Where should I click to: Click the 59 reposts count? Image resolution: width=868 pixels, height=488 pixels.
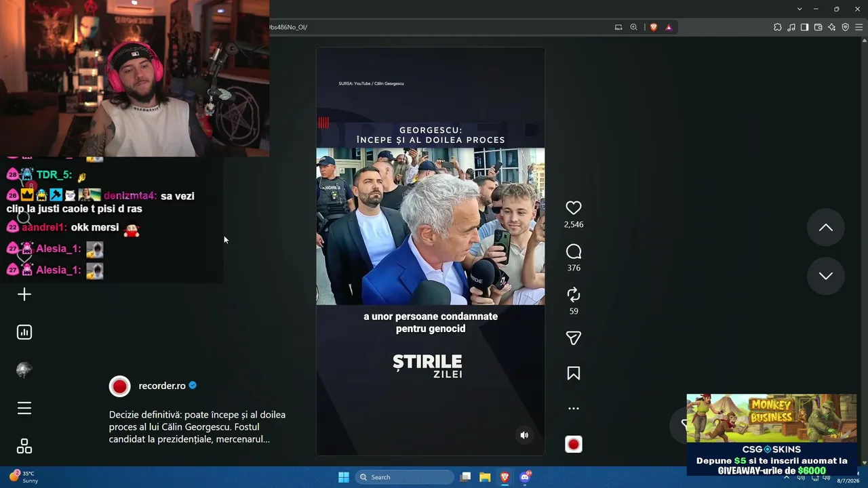[x=574, y=311]
